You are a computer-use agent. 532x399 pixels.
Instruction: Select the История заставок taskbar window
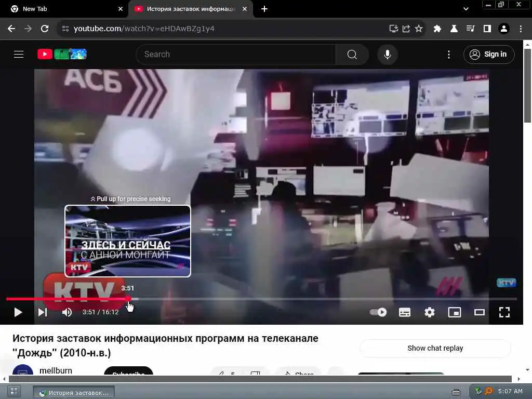74,393
